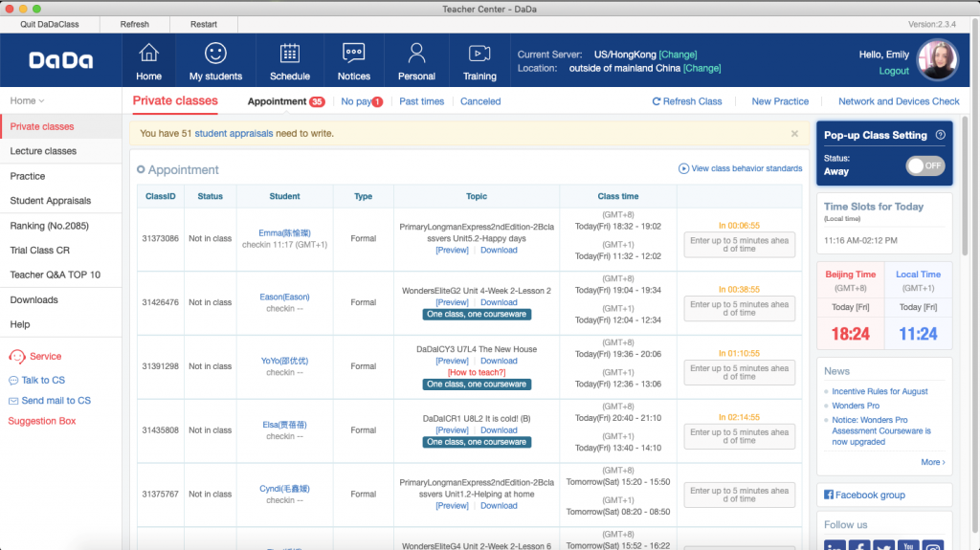Viewport: 980px width, 550px height.
Task: Open Wonders Pro news item
Action: click(856, 406)
